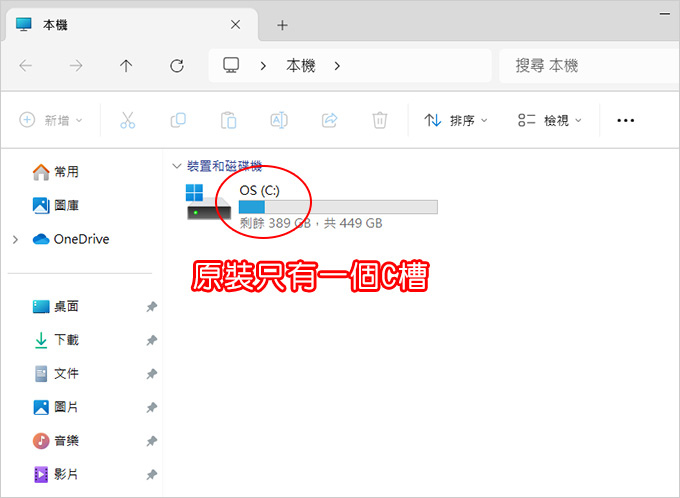This screenshot has width=680, height=498.
Task: Expand chevron after monitor icon in address bar
Action: (x=263, y=66)
